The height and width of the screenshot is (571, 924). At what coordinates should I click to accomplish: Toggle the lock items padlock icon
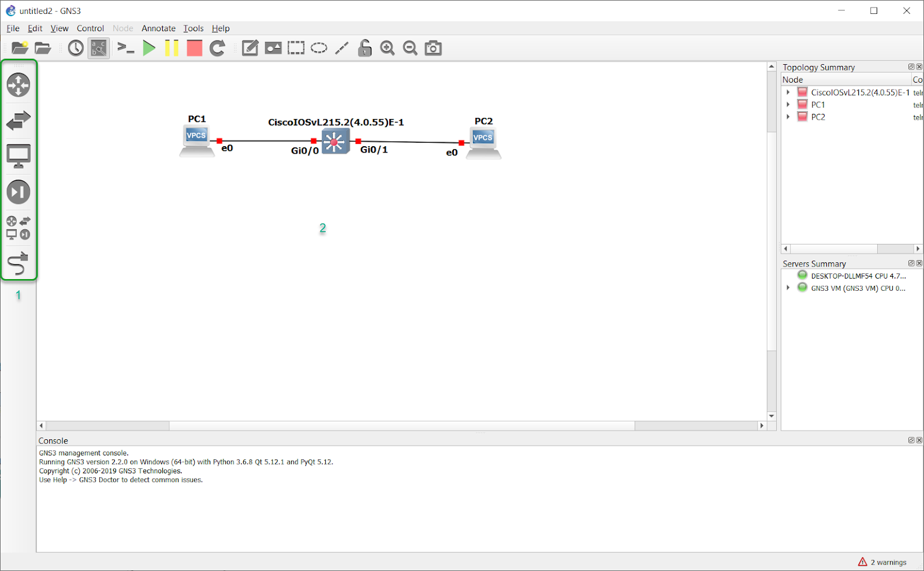click(x=364, y=48)
